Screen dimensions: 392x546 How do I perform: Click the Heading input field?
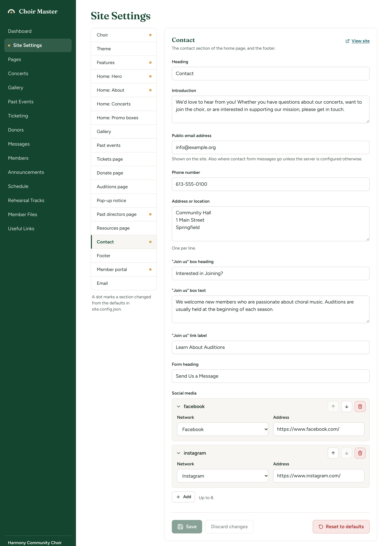coord(271,74)
